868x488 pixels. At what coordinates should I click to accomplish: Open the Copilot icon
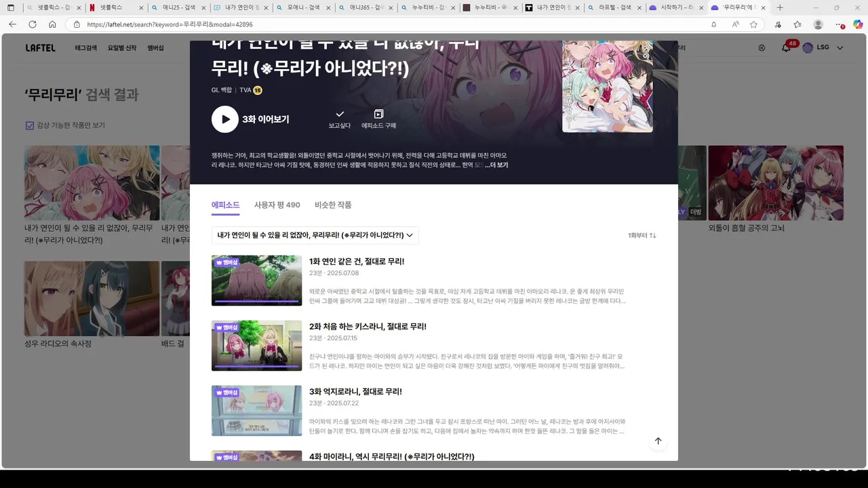click(857, 24)
